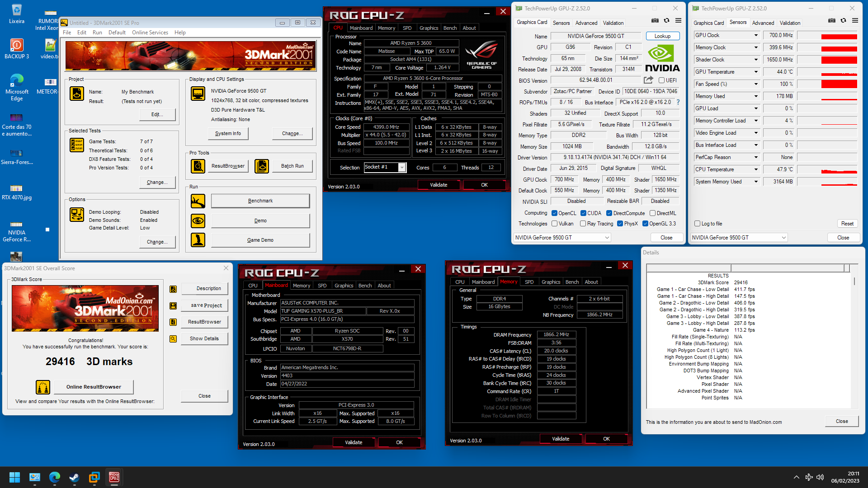Expand the GPU Clock sensor dropdown
Image resolution: width=868 pixels, height=488 pixels.
point(755,35)
